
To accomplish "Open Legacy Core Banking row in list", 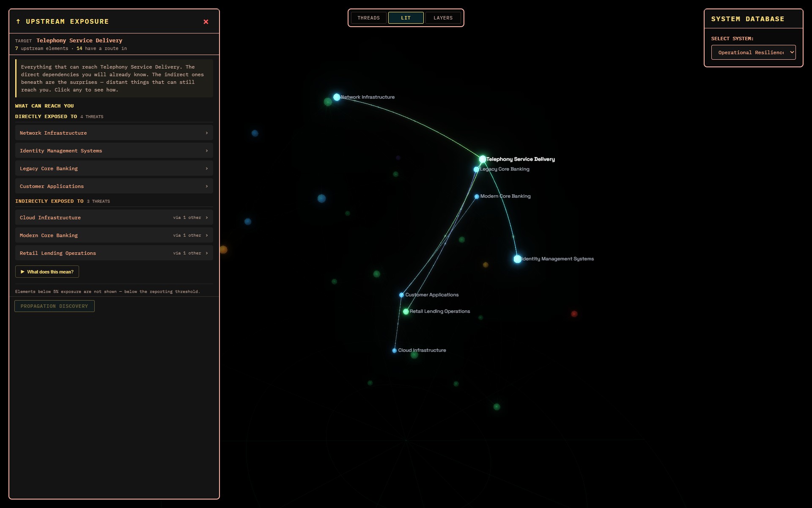I will click(114, 168).
